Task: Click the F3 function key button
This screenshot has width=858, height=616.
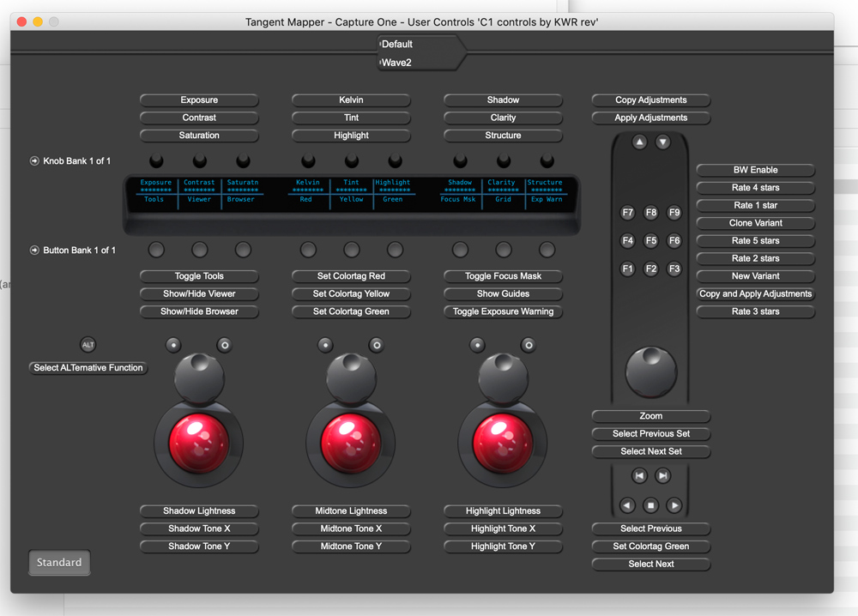Action: (x=674, y=269)
